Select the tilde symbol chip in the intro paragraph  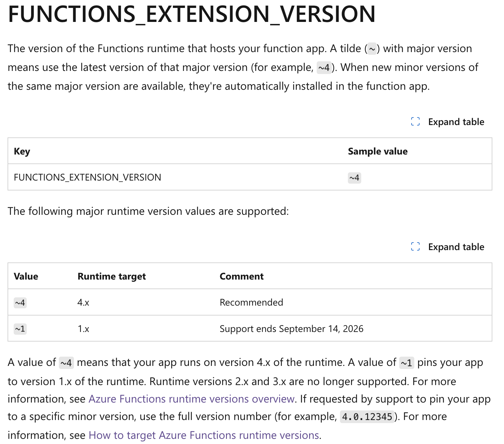[x=372, y=49]
